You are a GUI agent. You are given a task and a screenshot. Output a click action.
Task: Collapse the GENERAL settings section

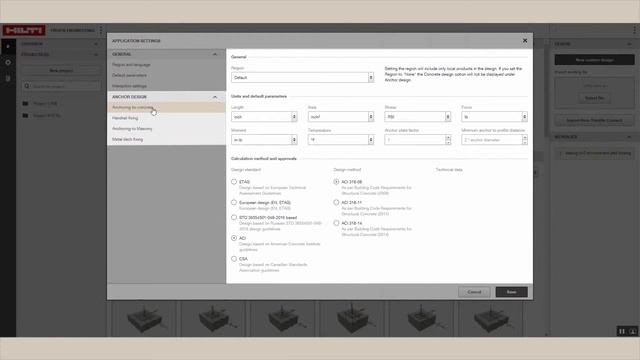click(x=215, y=54)
